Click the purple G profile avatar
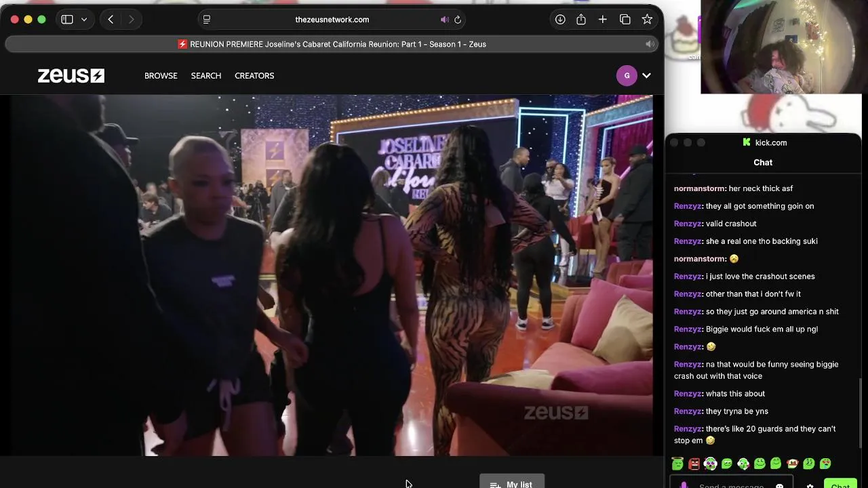Screen dimensions: 868x488 click(627, 75)
